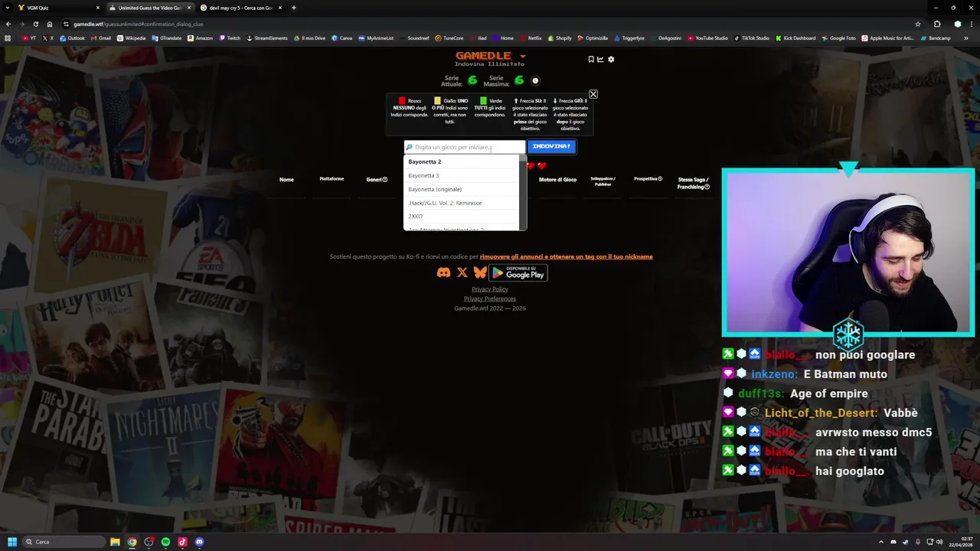Open the Privacy Preferences link
Image resolution: width=980 pixels, height=551 pixels.
(490, 298)
